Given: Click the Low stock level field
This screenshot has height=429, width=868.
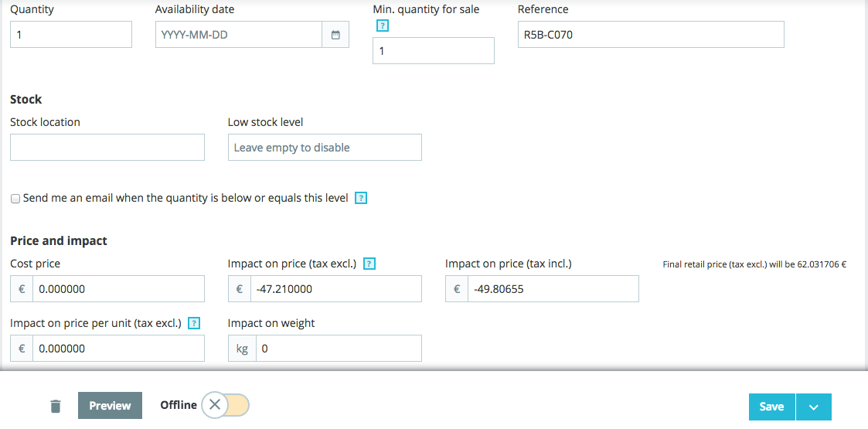Looking at the screenshot, I should click(325, 148).
